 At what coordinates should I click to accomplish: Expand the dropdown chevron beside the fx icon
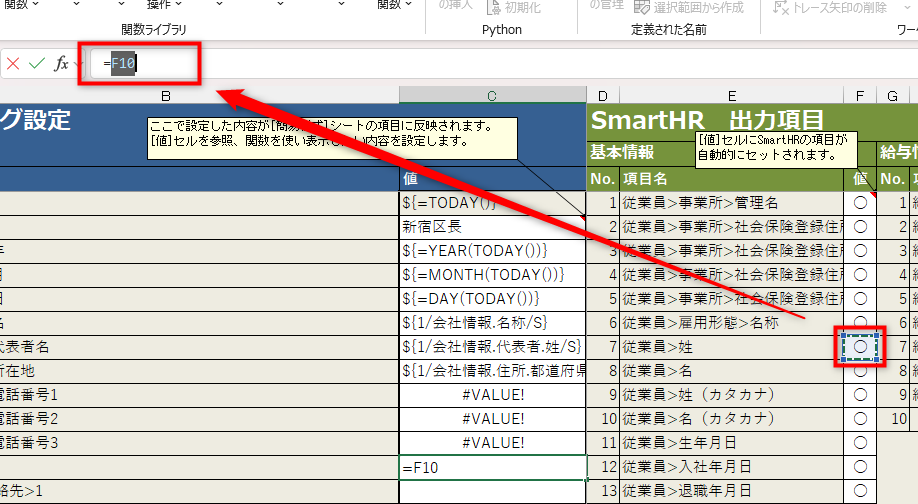(x=79, y=64)
